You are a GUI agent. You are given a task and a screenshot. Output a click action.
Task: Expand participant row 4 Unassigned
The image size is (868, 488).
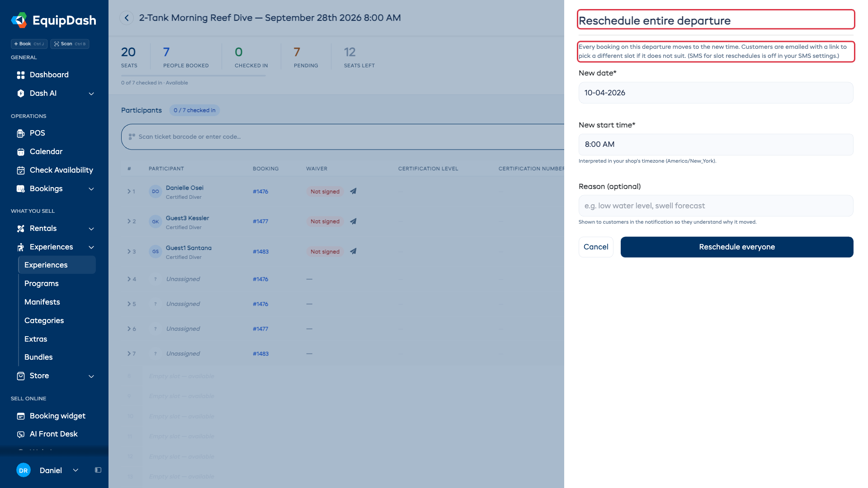(129, 279)
